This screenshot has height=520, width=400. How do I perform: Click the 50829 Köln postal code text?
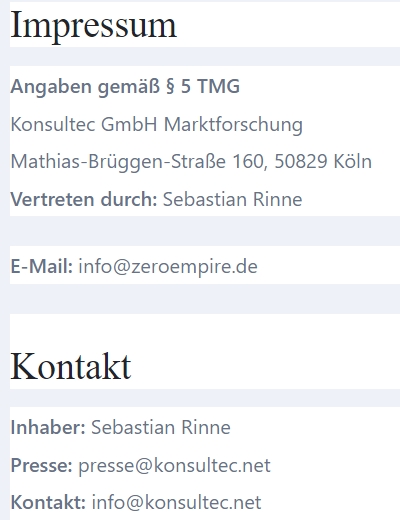point(323,162)
